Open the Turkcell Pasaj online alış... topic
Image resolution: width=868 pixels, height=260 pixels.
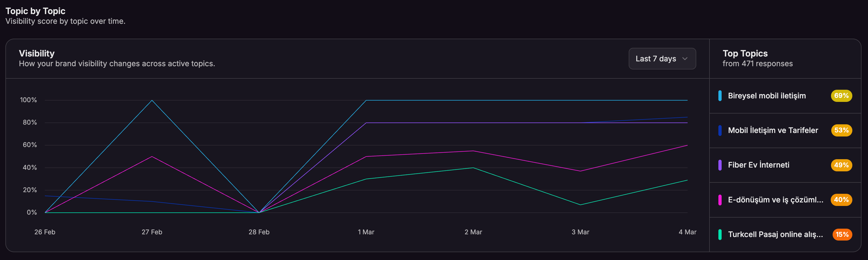775,234
